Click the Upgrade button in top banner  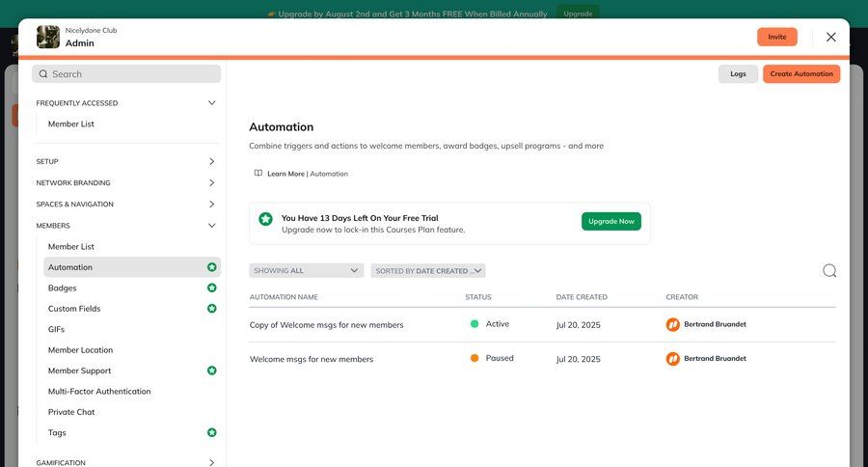578,14
